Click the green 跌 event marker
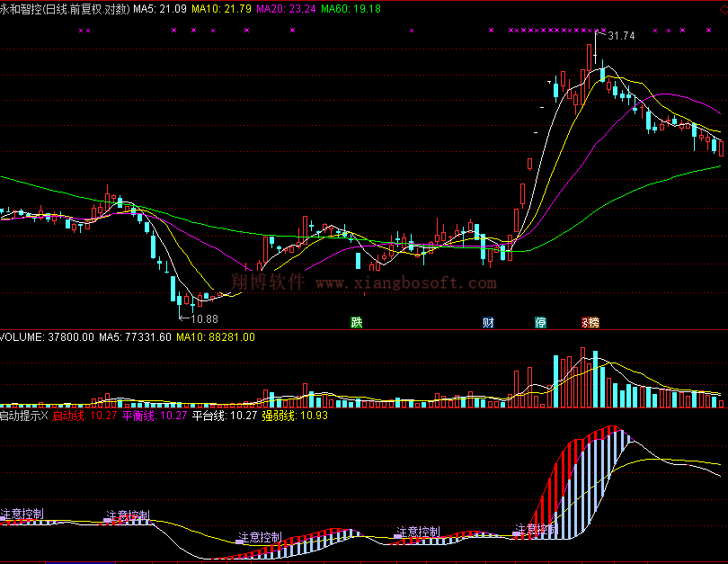The width and height of the screenshot is (728, 564). (357, 322)
